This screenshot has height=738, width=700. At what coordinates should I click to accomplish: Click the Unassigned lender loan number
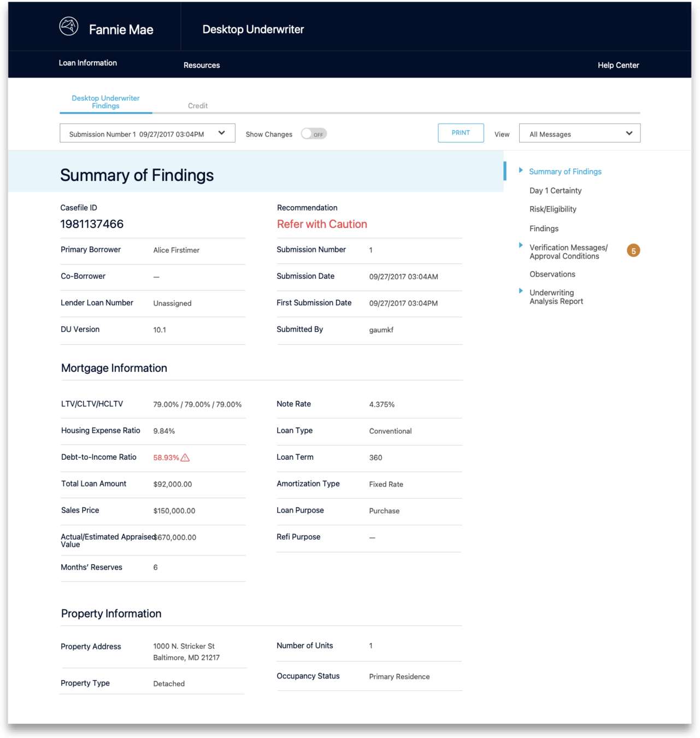(172, 303)
